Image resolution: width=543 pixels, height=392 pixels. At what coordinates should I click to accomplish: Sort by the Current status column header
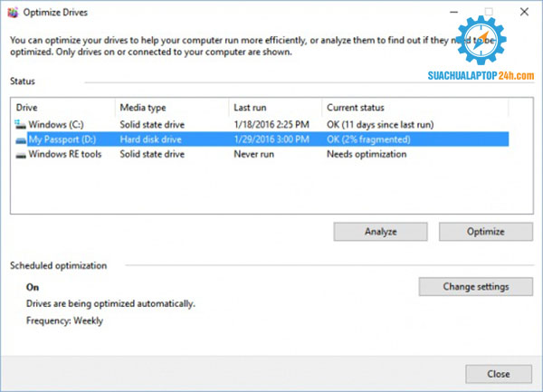pyautogui.click(x=415, y=108)
